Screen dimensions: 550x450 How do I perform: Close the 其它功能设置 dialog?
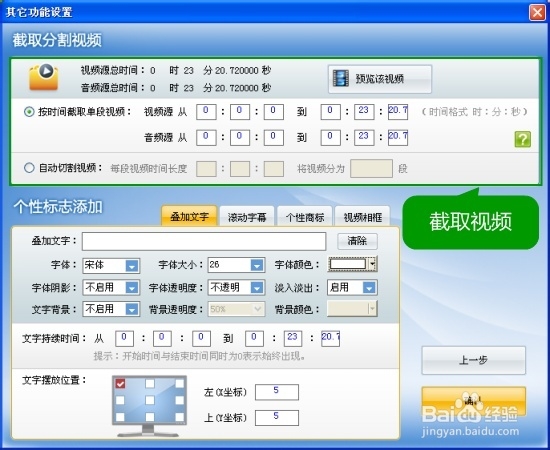click(x=537, y=12)
